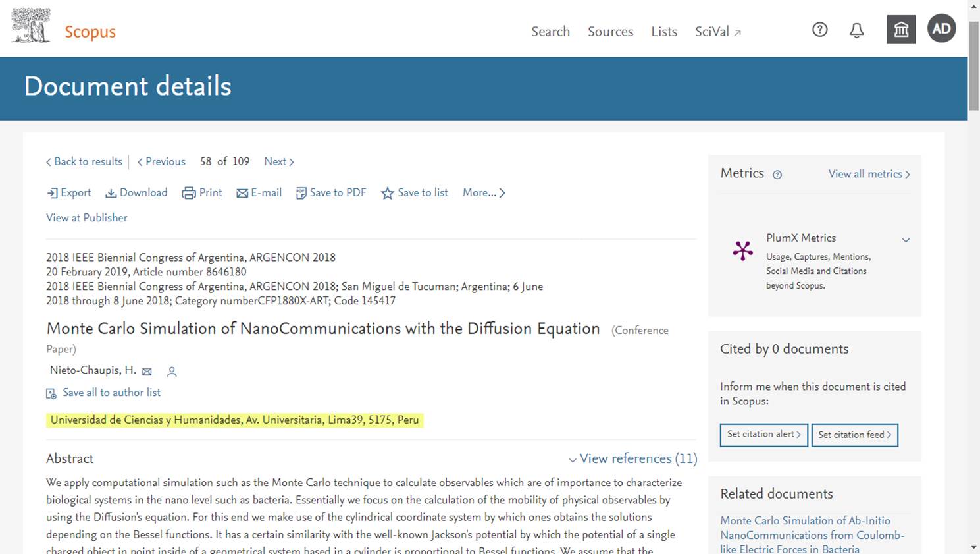Export the document
This screenshot has width=980, height=554.
tap(69, 193)
